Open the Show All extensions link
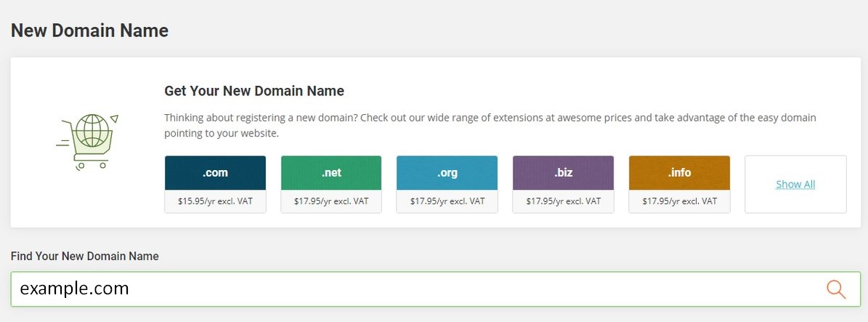This screenshot has width=868, height=322. [795, 185]
